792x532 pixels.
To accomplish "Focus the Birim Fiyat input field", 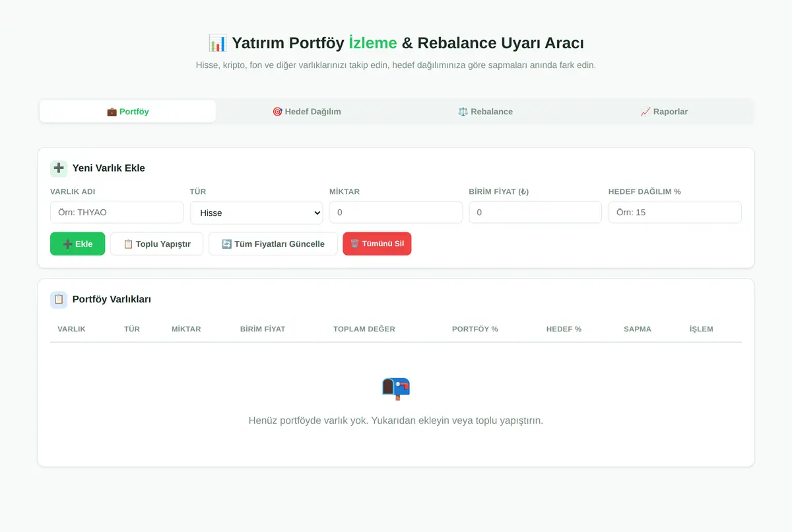I will click(535, 213).
